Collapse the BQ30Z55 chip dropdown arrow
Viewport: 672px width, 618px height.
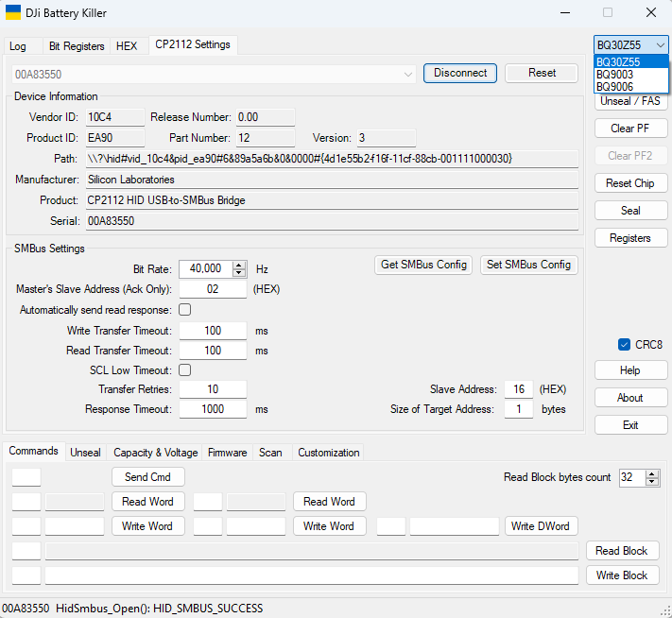click(x=660, y=45)
